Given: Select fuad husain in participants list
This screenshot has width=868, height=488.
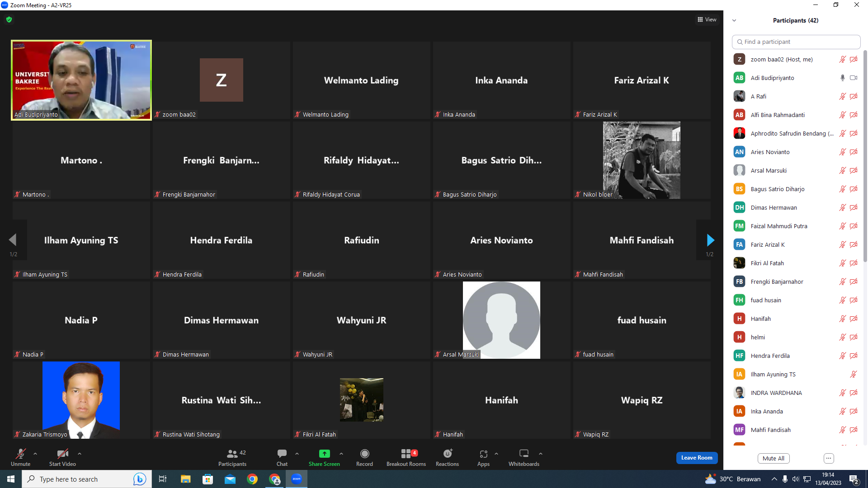Looking at the screenshot, I should pos(796,300).
